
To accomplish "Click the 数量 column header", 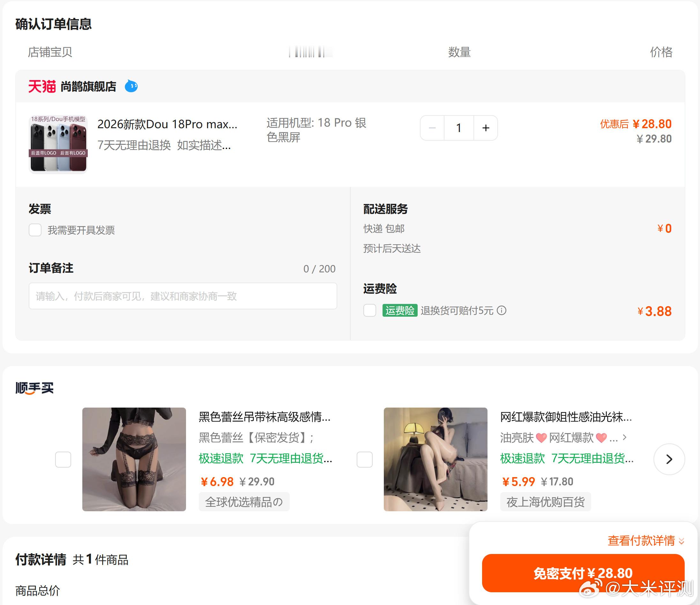I will (x=459, y=52).
